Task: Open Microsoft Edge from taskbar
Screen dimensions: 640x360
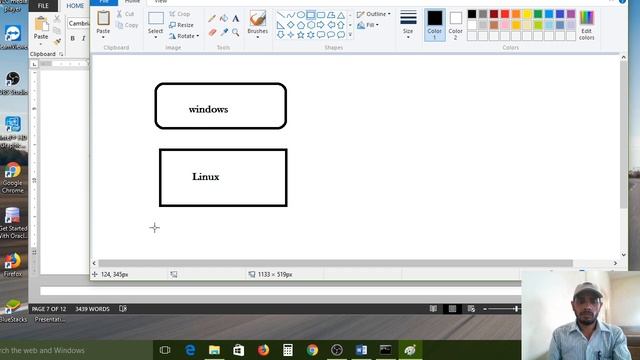Action: (x=190, y=350)
